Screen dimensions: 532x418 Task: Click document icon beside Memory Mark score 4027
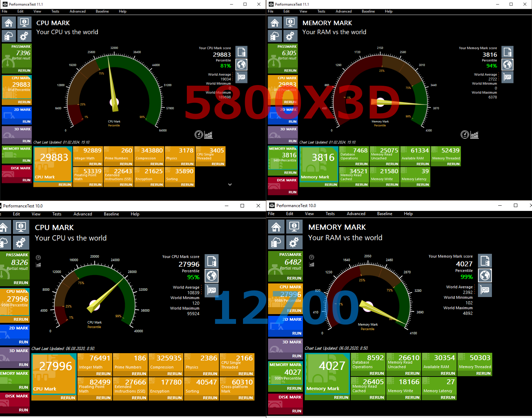[x=485, y=261]
